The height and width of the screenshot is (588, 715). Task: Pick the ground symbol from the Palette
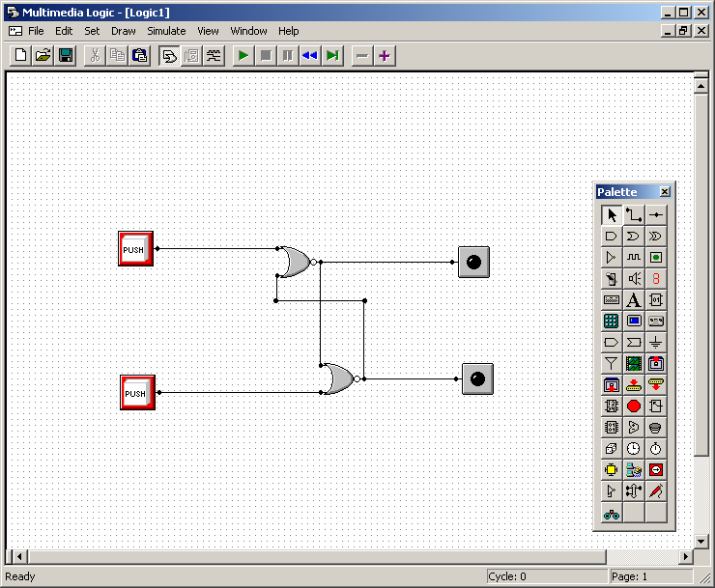click(x=656, y=342)
